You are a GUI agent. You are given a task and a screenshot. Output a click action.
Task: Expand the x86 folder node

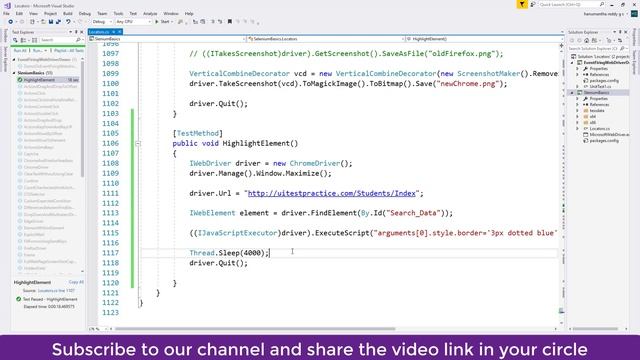click(578, 122)
